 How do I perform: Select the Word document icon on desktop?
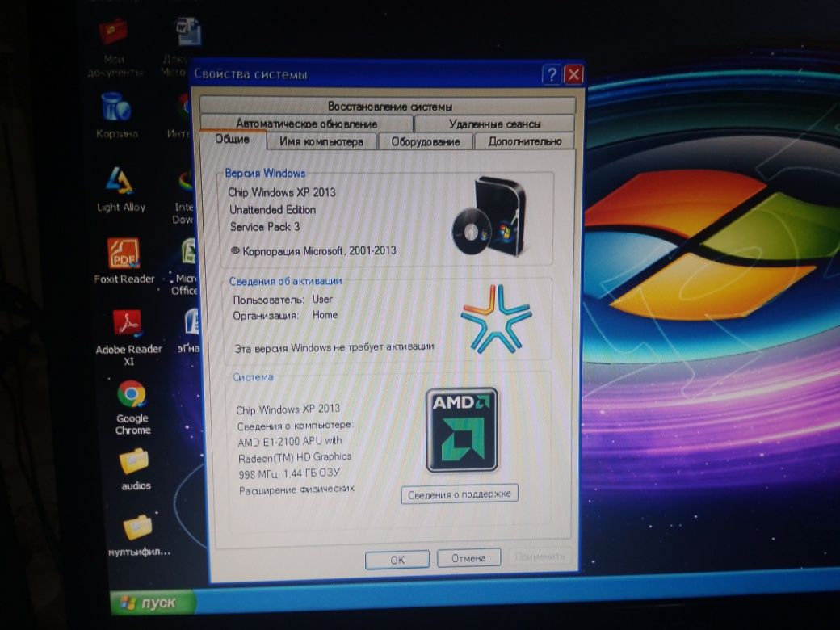click(187, 32)
